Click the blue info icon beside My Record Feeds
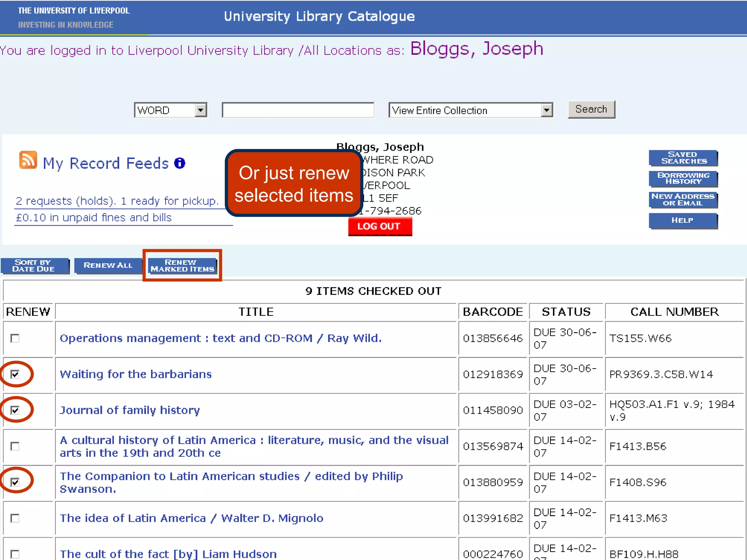This screenshot has height=560, width=747. coord(179,163)
